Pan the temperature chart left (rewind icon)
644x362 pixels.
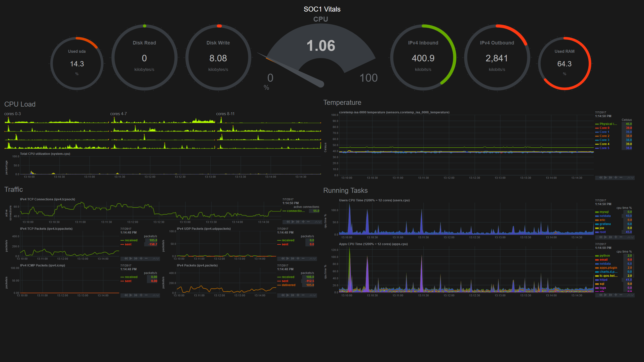tap(600, 177)
